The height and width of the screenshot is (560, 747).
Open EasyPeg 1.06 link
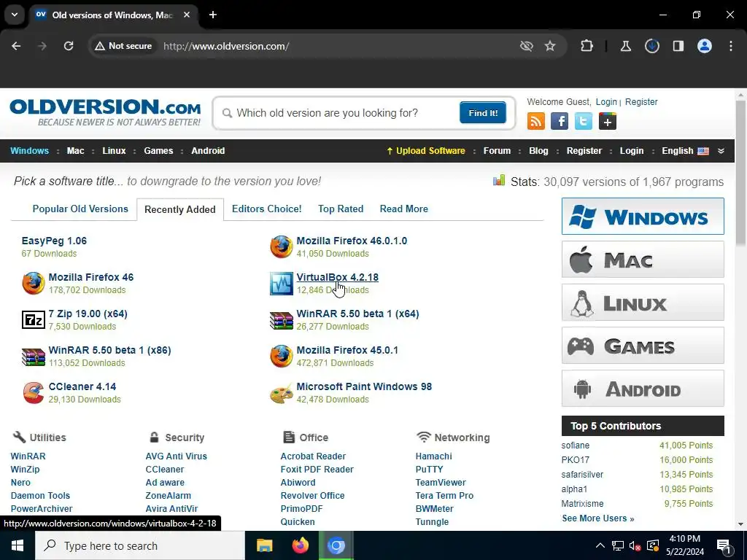pos(54,241)
